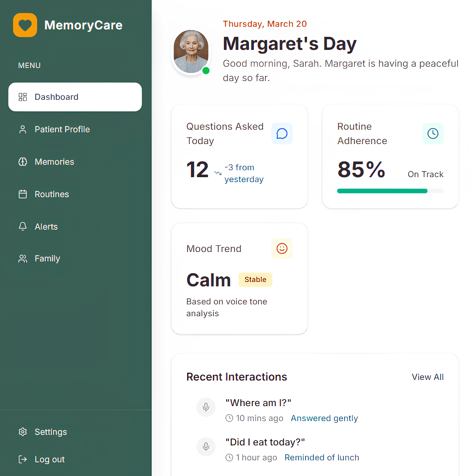Go to the Routines page
The height and width of the screenshot is (476, 476).
pyautogui.click(x=52, y=194)
